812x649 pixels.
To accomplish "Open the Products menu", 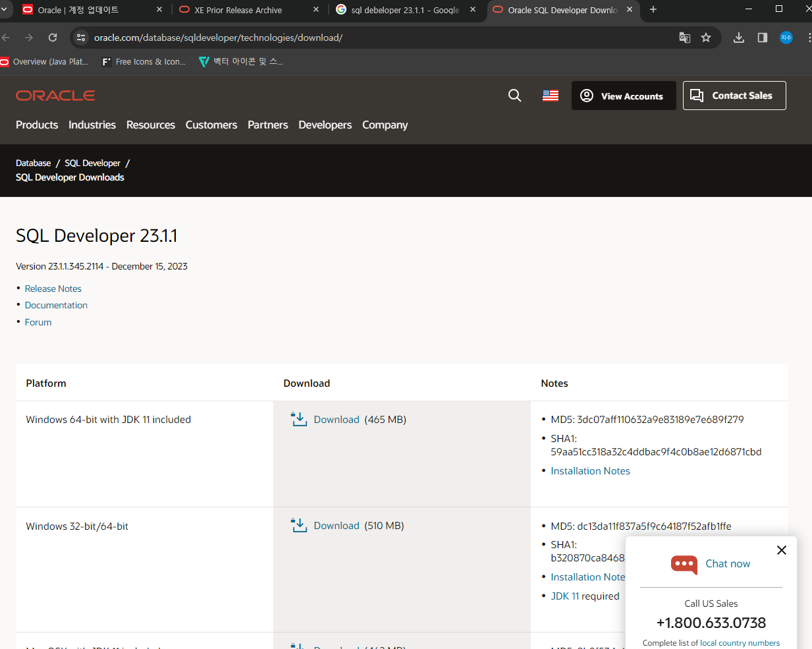I will [37, 125].
